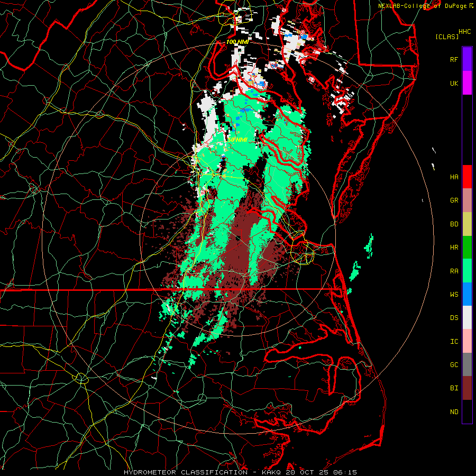Click the WS legend label
The width and height of the screenshot is (476, 476).
(454, 295)
